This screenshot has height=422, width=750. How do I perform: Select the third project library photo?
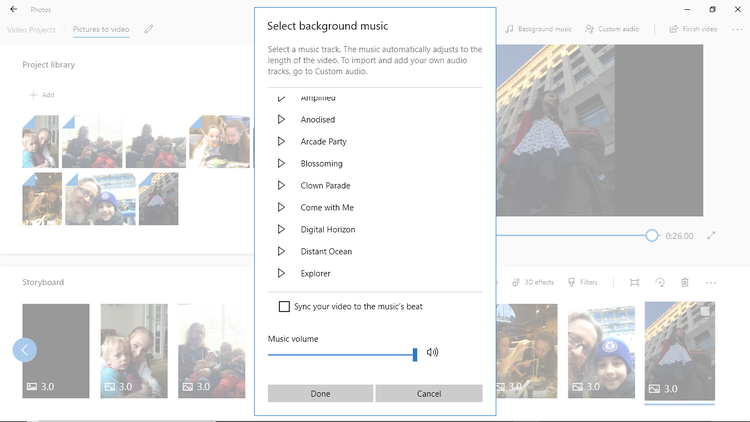point(155,142)
